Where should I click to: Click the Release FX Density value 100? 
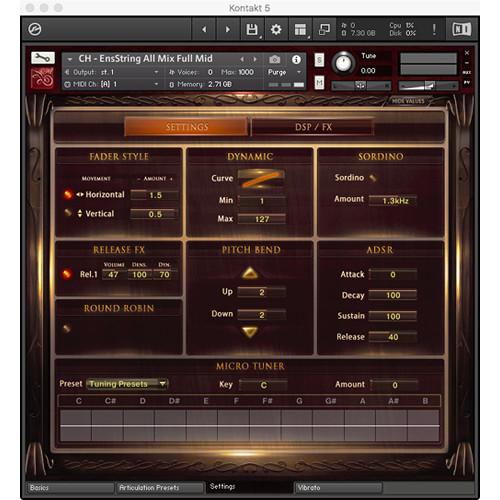click(x=139, y=275)
